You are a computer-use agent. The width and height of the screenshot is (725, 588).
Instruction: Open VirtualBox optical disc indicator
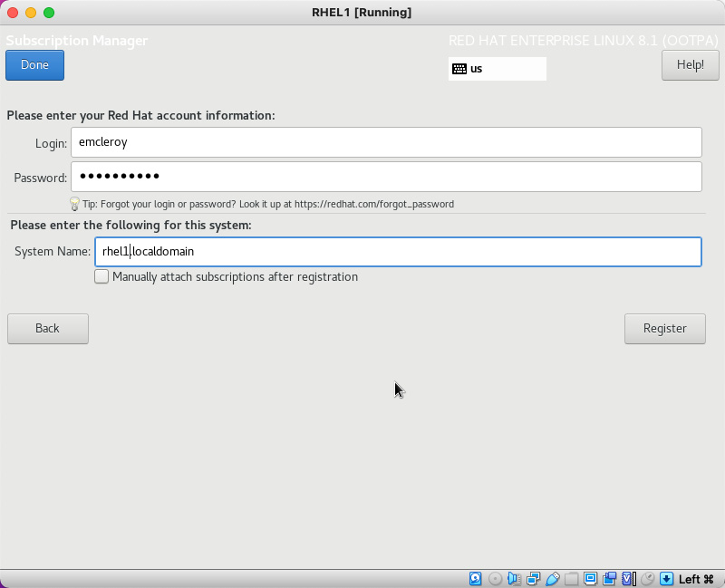coord(495,579)
